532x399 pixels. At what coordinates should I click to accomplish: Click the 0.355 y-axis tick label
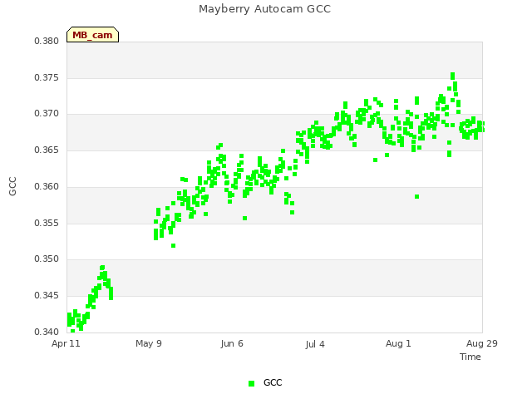pyautogui.click(x=47, y=224)
